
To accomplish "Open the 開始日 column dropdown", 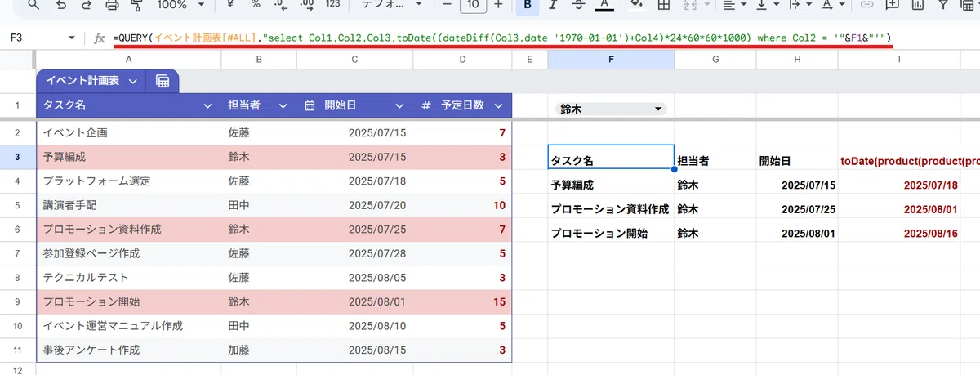I will pos(399,105).
